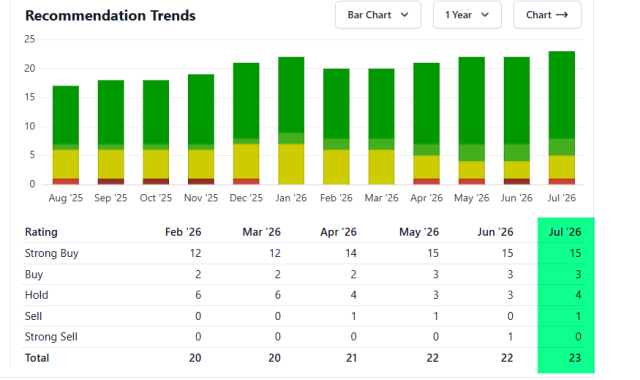Click the light green Buy segment of Jun '26
The height and width of the screenshot is (380, 640).
tap(517, 153)
